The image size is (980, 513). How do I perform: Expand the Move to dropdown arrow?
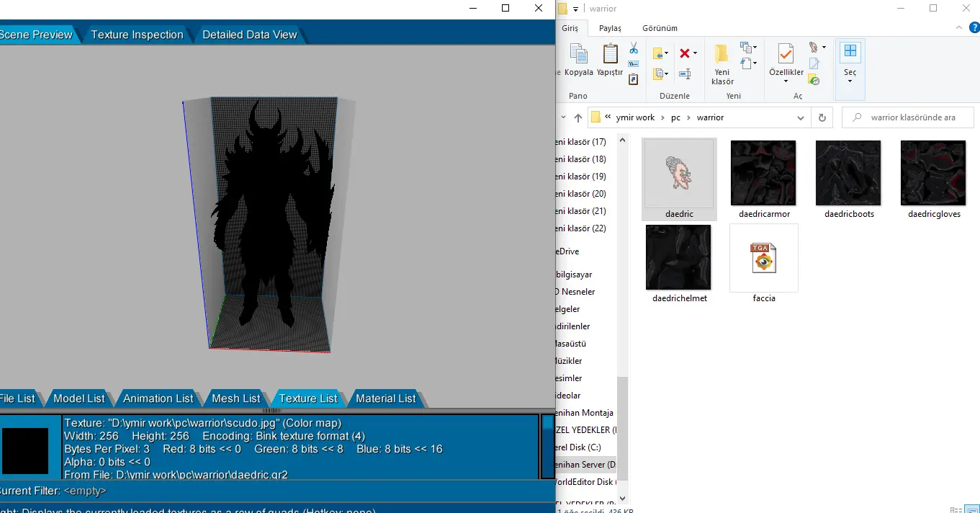click(667, 53)
